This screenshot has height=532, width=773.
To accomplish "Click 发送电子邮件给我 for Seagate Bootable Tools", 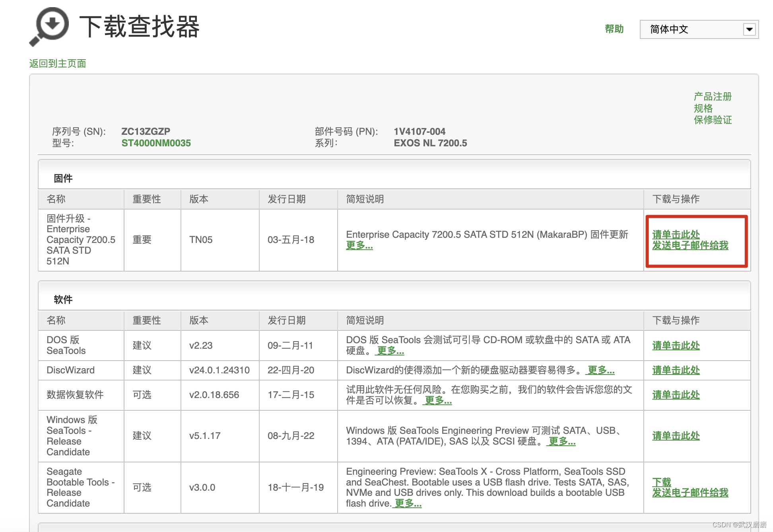I will (x=690, y=493).
